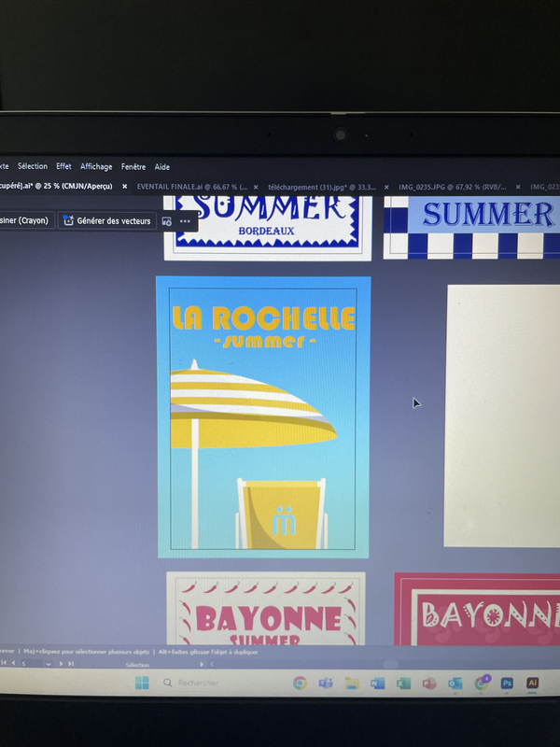Open the Fenêtre menu
Image resolution: width=560 pixels, height=747 pixels.
(x=133, y=167)
